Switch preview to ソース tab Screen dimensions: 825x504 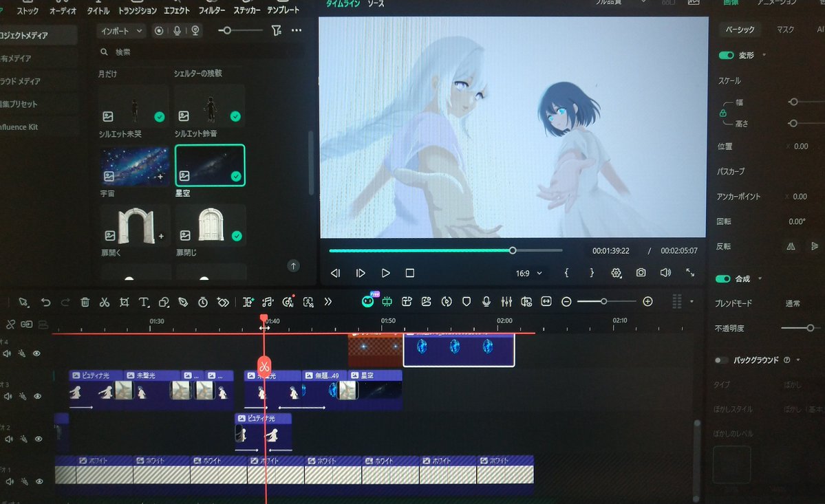[x=376, y=4]
